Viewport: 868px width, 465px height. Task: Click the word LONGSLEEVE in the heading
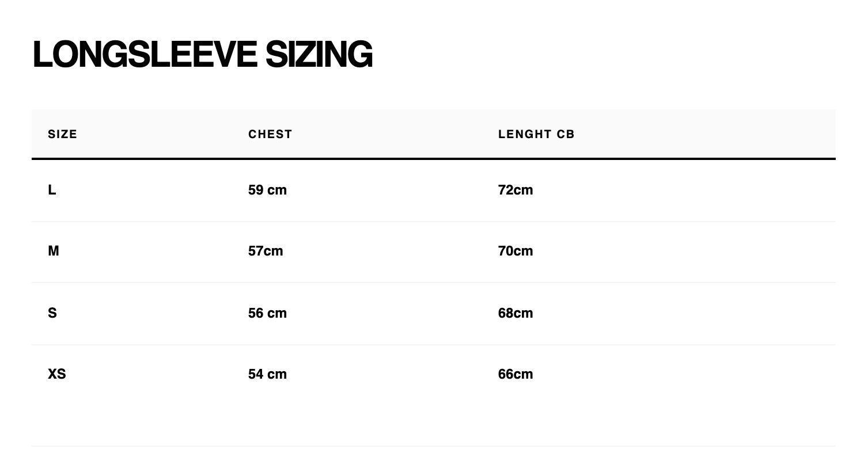pyautogui.click(x=144, y=55)
